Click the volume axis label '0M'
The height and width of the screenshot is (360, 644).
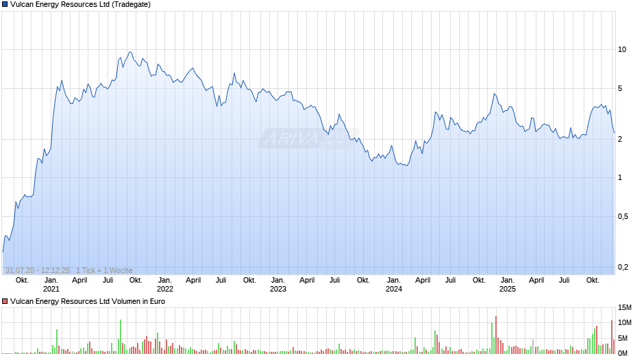[x=623, y=353]
